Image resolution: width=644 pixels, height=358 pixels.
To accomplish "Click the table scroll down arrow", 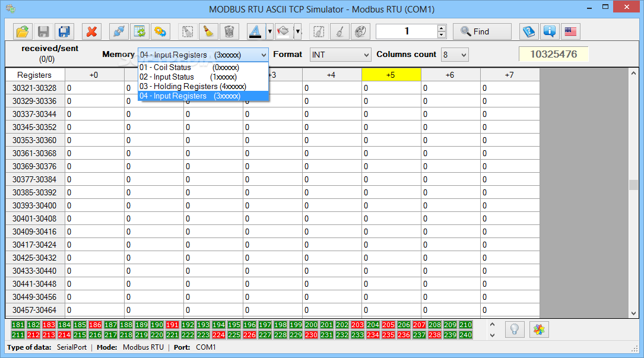I will pyautogui.click(x=633, y=313).
